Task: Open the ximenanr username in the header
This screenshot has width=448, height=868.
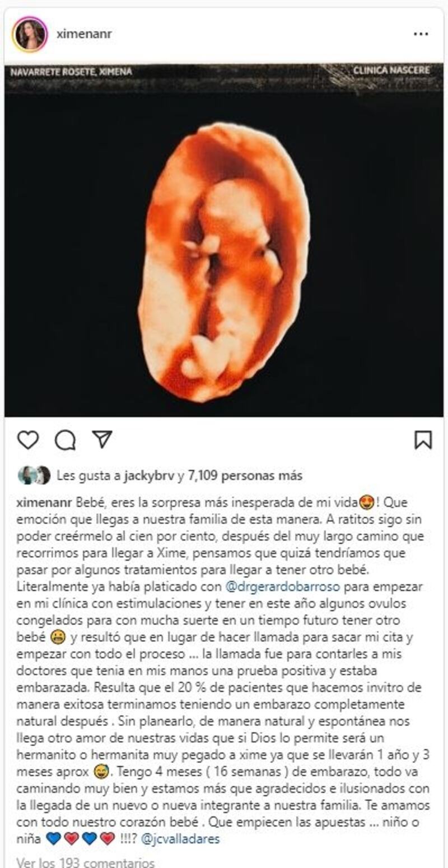Action: point(84,34)
